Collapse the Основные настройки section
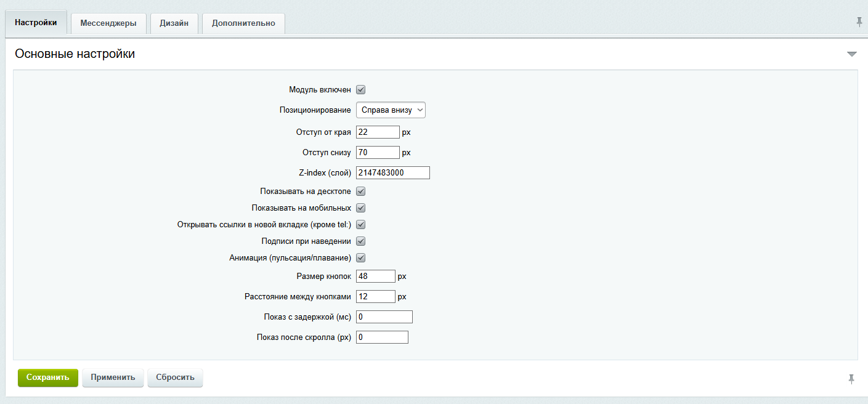Image resolution: width=868 pixels, height=404 pixels. (852, 54)
